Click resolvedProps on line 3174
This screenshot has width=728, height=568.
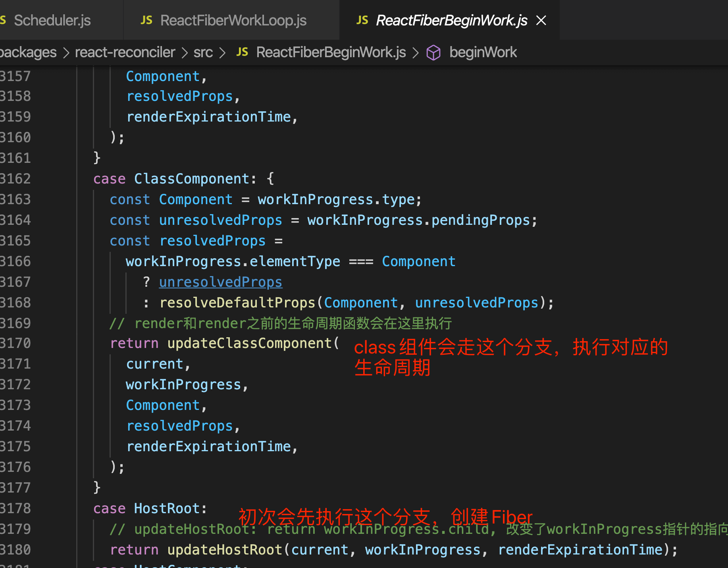pyautogui.click(x=179, y=426)
